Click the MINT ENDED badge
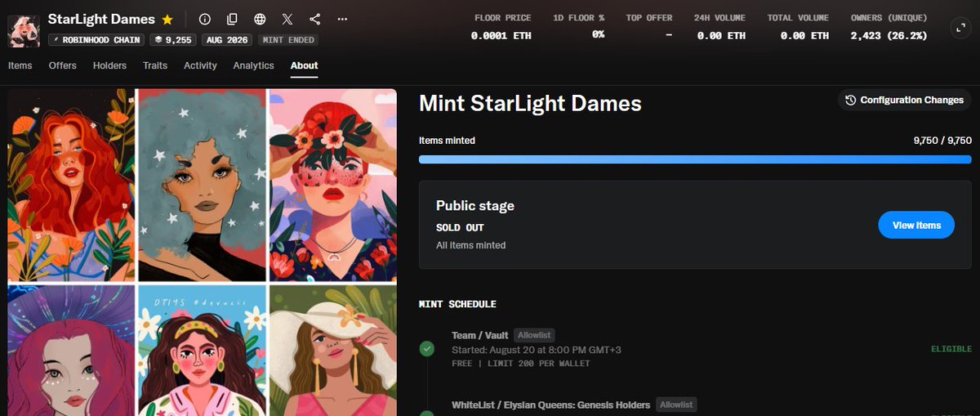980x416 pixels. pyautogui.click(x=287, y=39)
